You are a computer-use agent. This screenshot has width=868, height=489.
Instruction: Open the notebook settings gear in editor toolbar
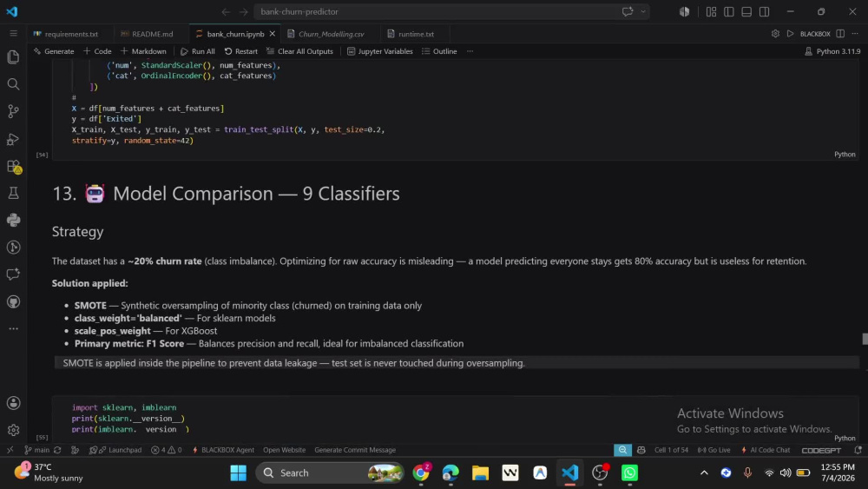[x=775, y=34]
